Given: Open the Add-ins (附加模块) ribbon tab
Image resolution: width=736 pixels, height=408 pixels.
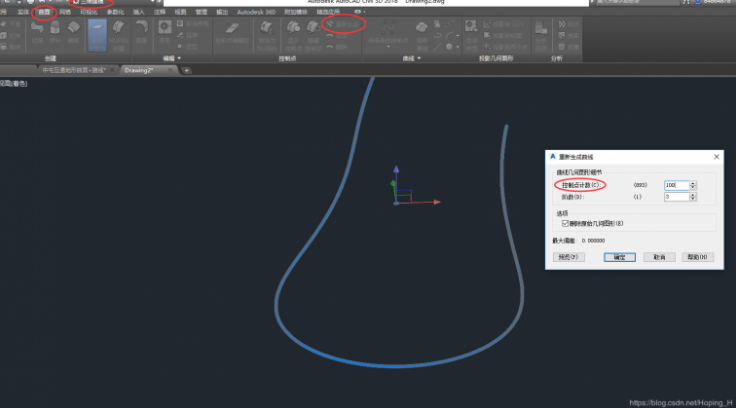Looking at the screenshot, I should [296, 12].
